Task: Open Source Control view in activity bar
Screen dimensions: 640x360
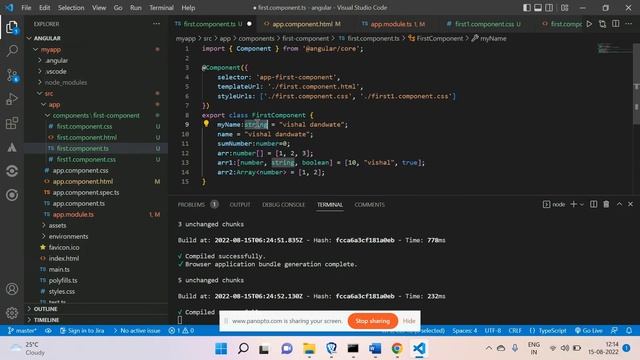Action: pos(12,75)
